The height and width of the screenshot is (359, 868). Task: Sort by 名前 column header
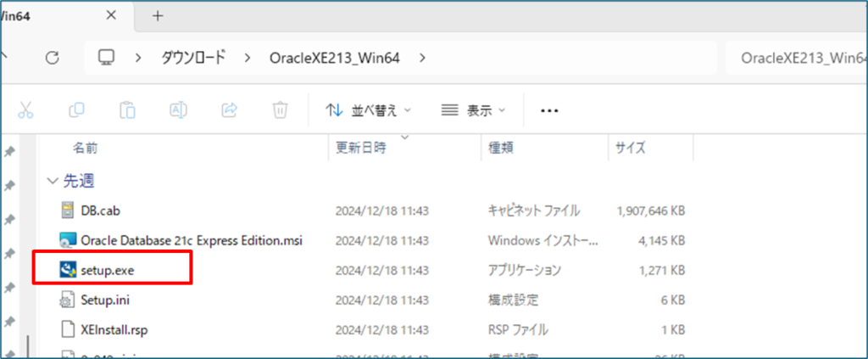tap(85, 148)
